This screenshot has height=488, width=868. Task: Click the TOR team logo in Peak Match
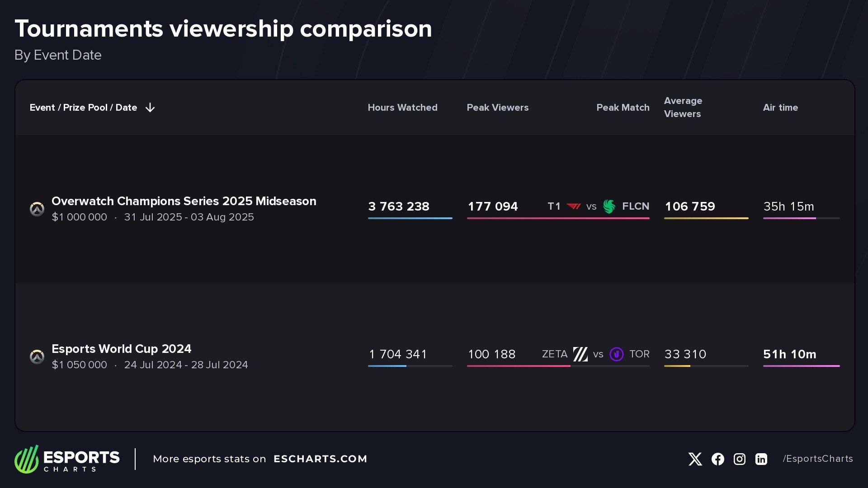(x=616, y=354)
